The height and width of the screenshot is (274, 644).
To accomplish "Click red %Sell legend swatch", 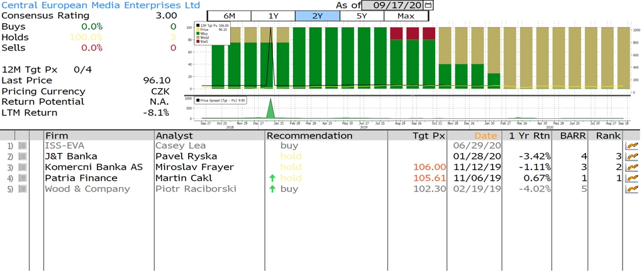I will (x=197, y=42).
